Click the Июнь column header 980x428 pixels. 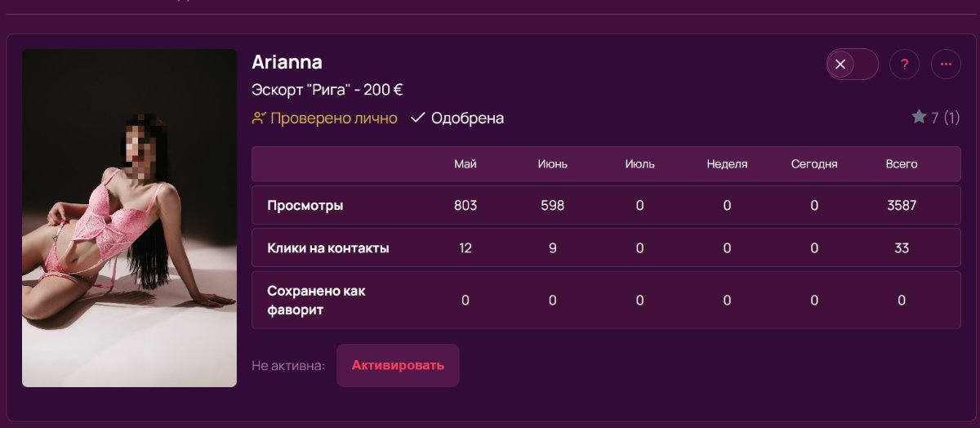pos(553,164)
